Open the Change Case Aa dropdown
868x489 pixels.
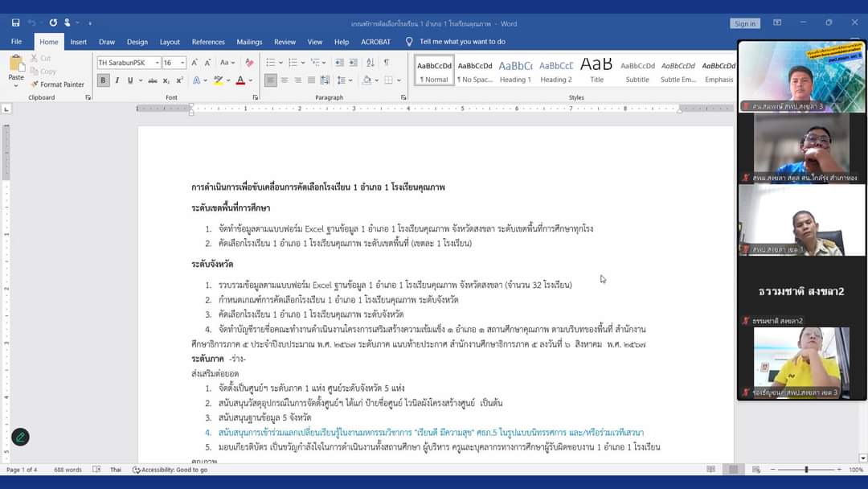click(x=227, y=63)
